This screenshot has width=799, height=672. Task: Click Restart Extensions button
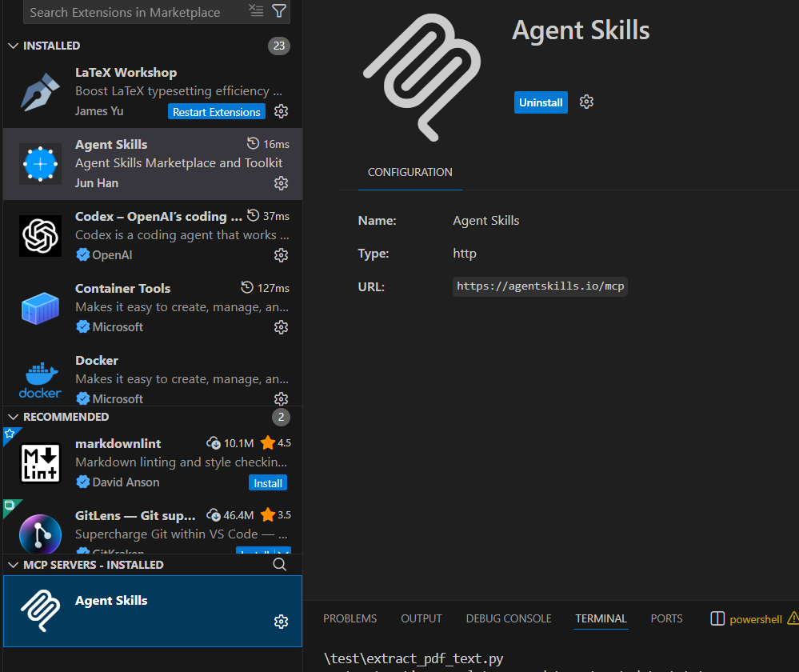[217, 112]
